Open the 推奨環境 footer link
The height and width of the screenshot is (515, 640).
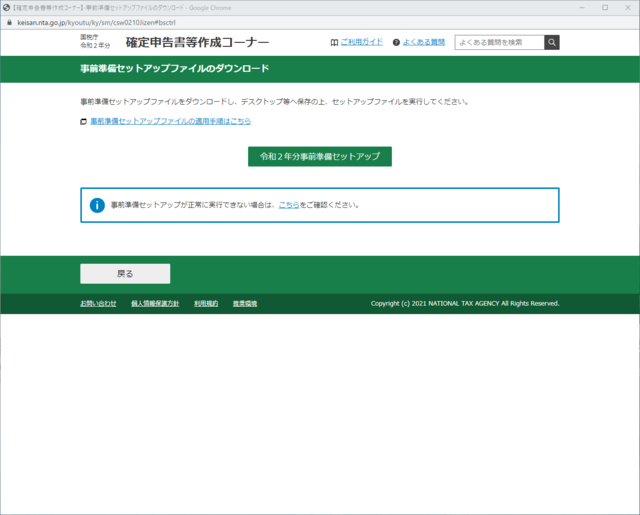point(245,304)
